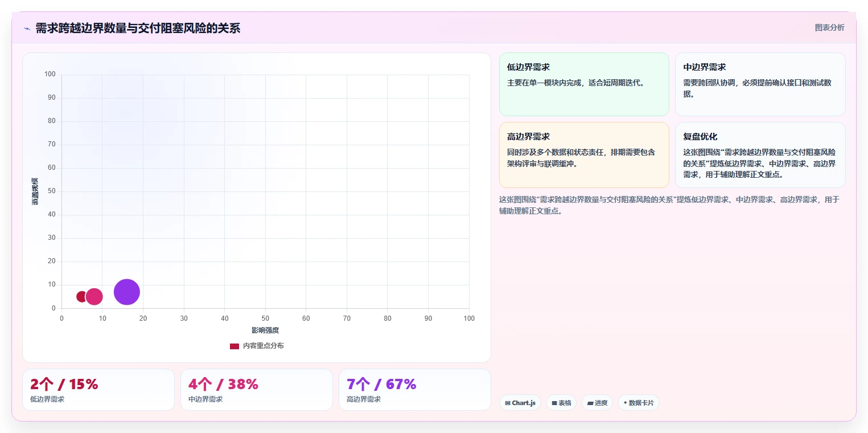Open the 复盘优化 card
The width and height of the screenshot is (868, 433).
[760, 155]
